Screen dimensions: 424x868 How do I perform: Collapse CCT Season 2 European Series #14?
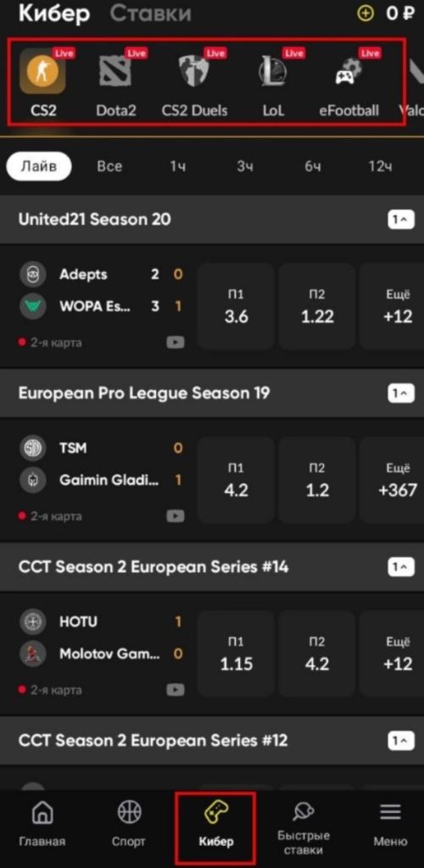401,567
